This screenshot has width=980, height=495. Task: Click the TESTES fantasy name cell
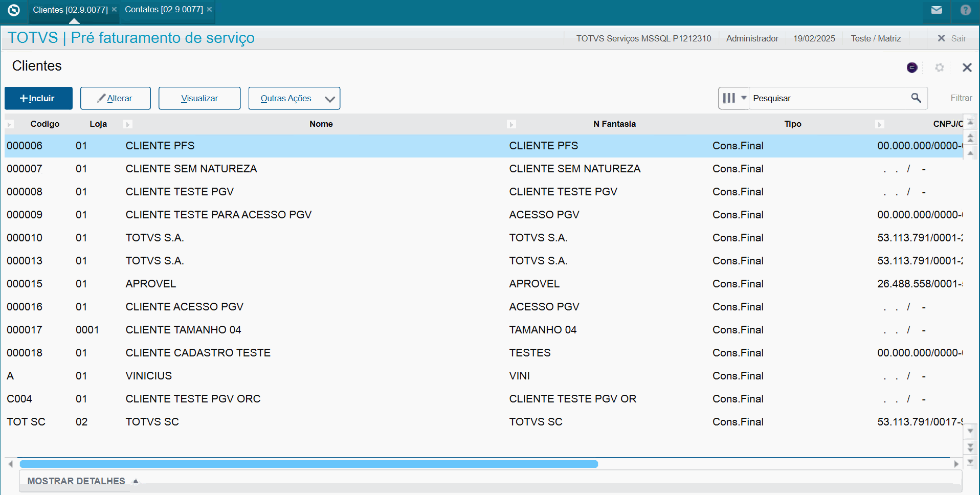click(x=530, y=353)
